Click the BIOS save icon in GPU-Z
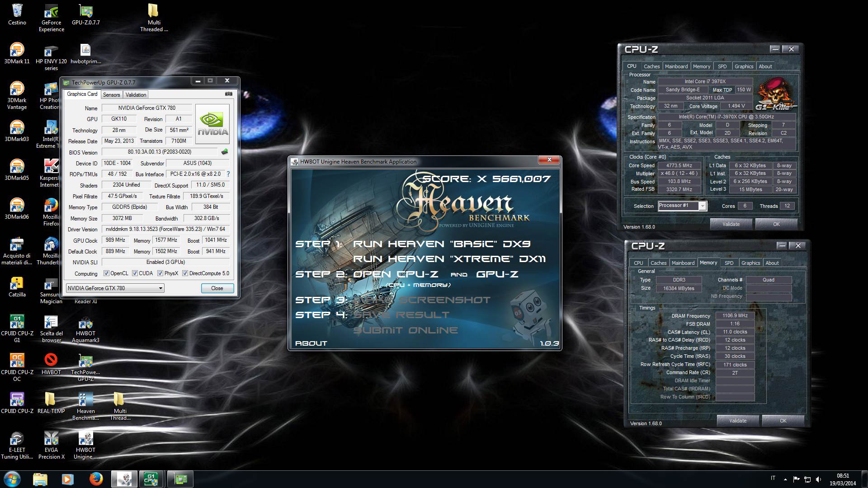Image resolution: width=868 pixels, height=488 pixels. pyautogui.click(x=225, y=152)
